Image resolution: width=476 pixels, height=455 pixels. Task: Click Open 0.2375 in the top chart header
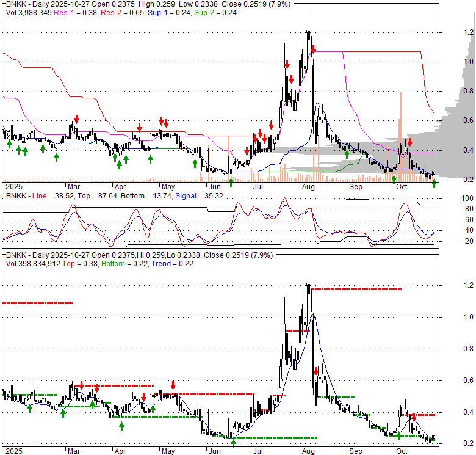[x=114, y=4]
